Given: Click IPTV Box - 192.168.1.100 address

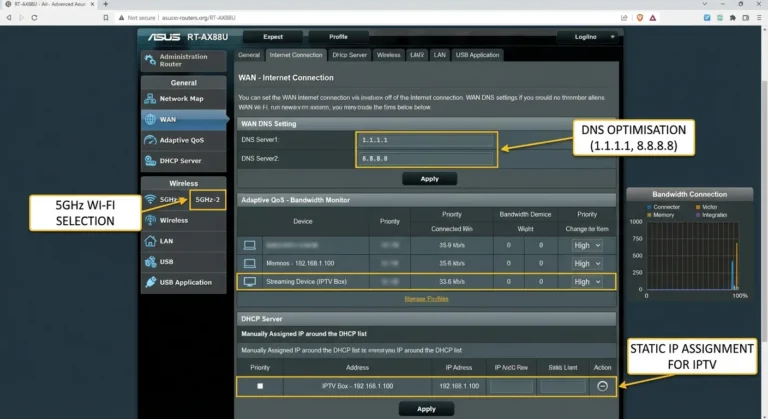Looking at the screenshot, I should (358, 386).
